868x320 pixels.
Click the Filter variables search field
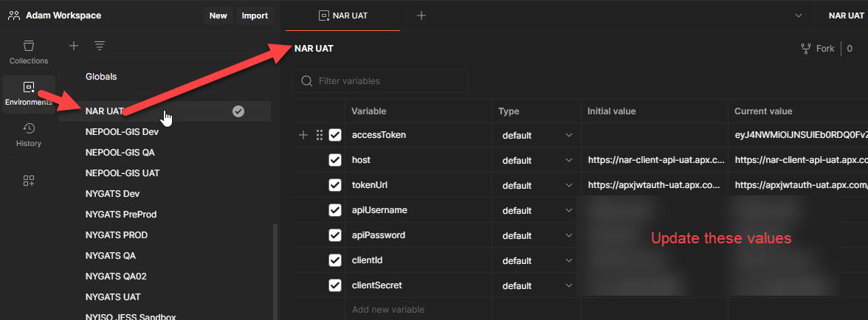pos(379,80)
